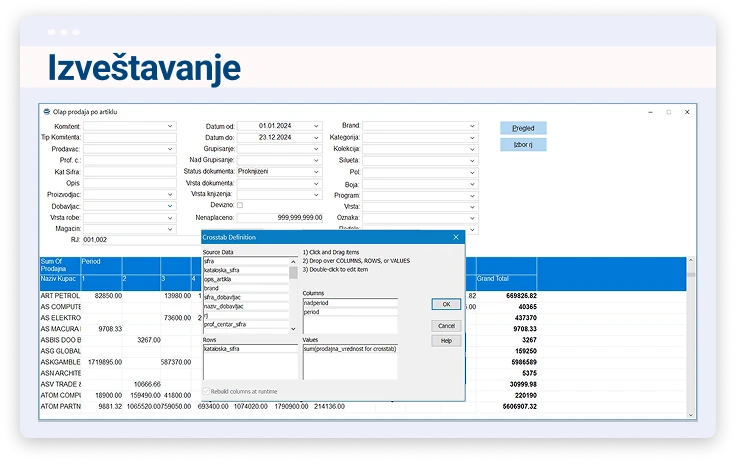The width and height of the screenshot is (736, 462).
Task: Expand the Datum od date picker
Action: [316, 126]
